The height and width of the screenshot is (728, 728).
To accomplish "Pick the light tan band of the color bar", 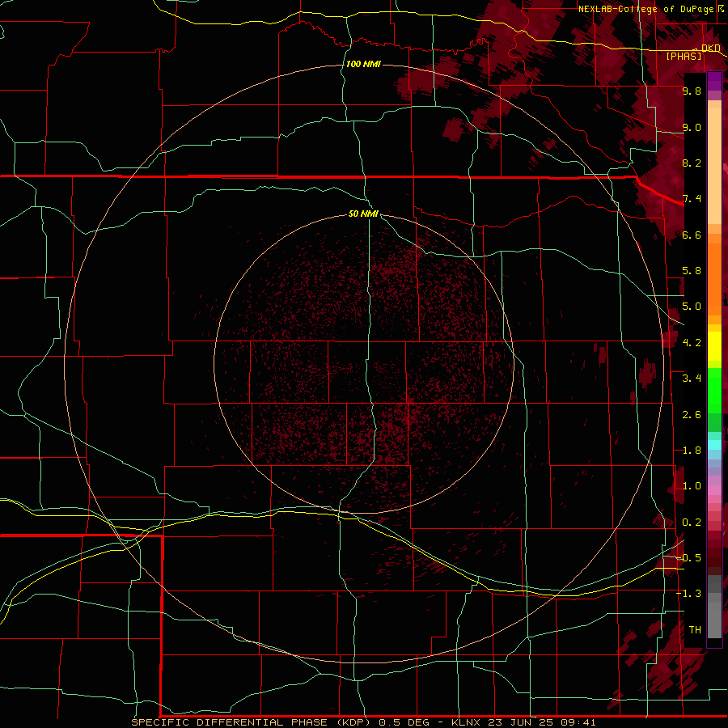I will click(714, 166).
